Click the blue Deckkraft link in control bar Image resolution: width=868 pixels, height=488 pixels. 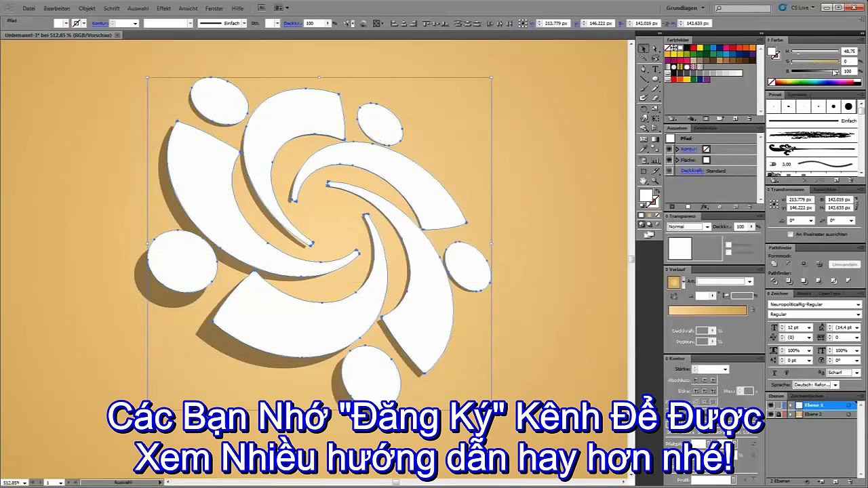pos(292,23)
